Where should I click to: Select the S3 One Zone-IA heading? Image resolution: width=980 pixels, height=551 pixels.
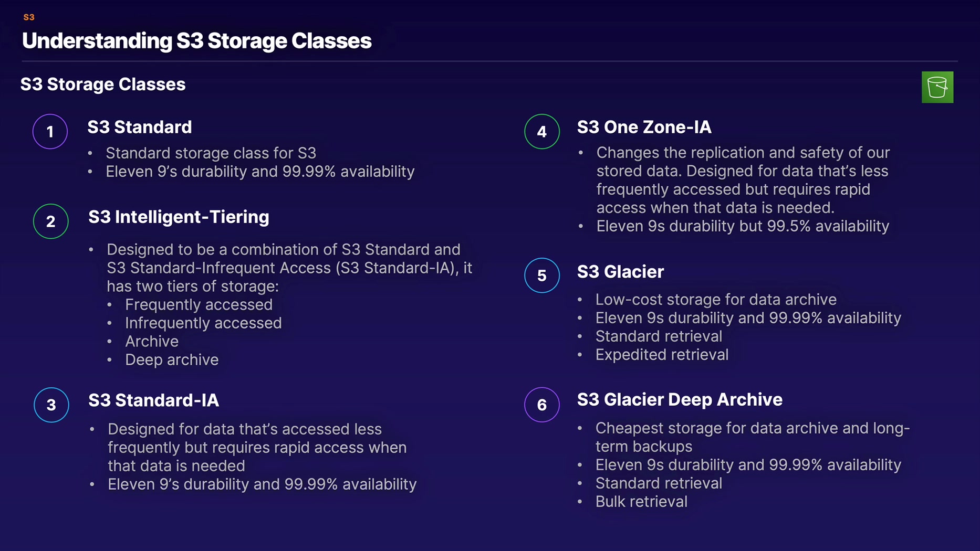[x=644, y=127]
